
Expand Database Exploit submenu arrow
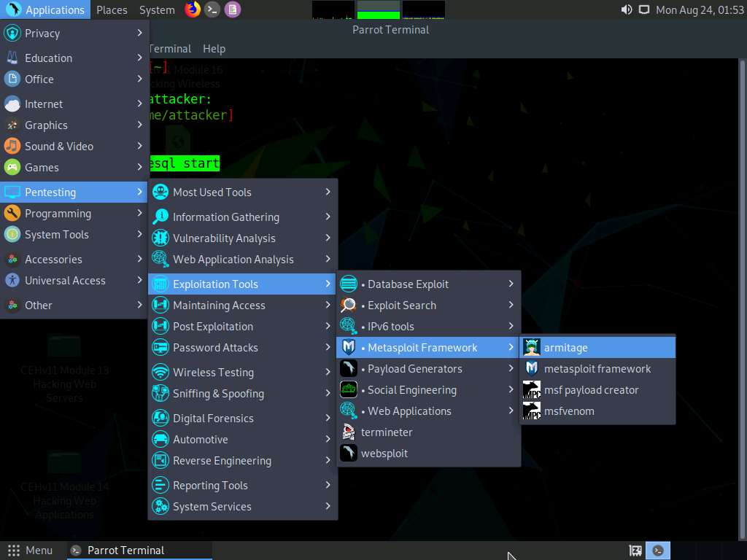pos(511,284)
